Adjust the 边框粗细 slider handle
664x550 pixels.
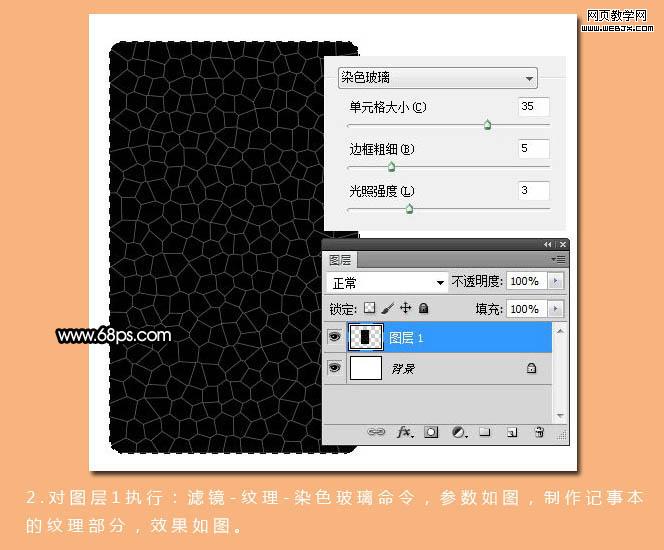(x=392, y=166)
